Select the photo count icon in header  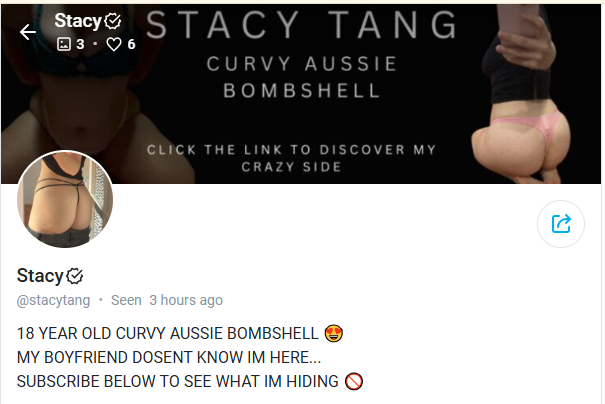tap(64, 44)
